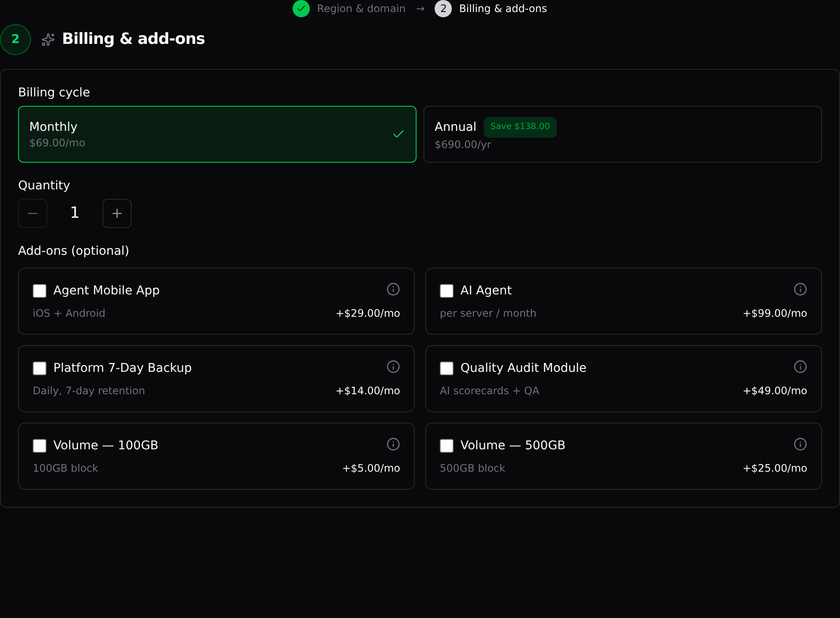Open info for Agent Mobile App add-on
The image size is (840, 618).
[393, 289]
